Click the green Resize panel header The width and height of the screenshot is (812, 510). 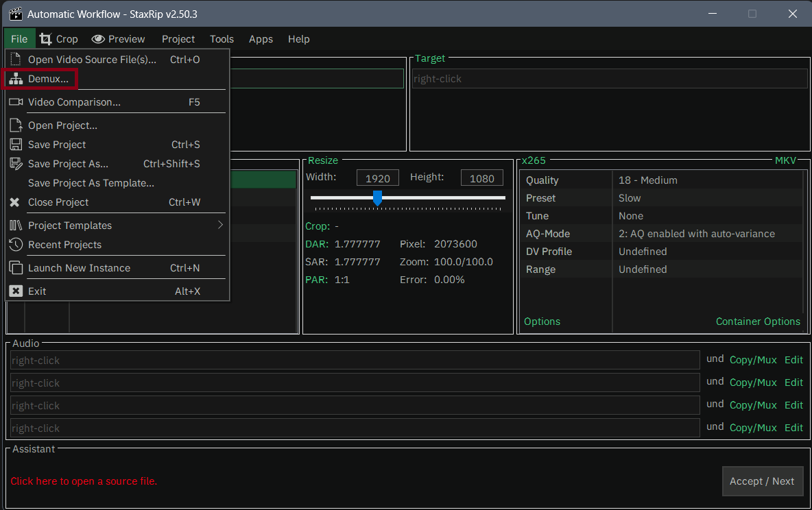click(322, 160)
